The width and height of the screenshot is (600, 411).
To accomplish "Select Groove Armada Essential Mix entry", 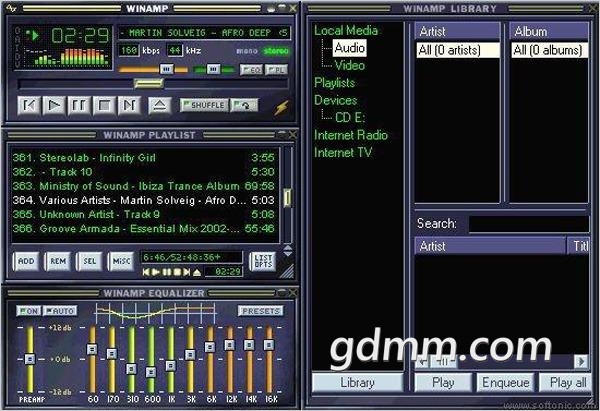I will click(x=143, y=228).
